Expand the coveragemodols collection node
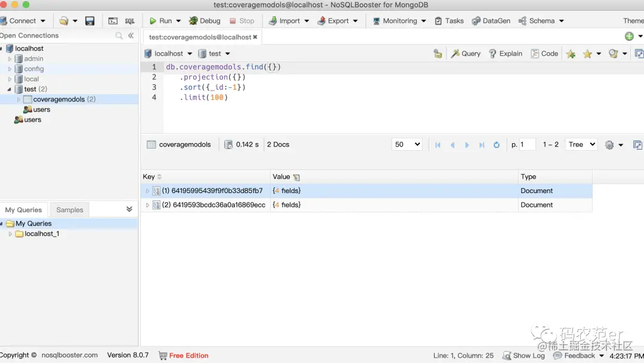 tap(19, 100)
